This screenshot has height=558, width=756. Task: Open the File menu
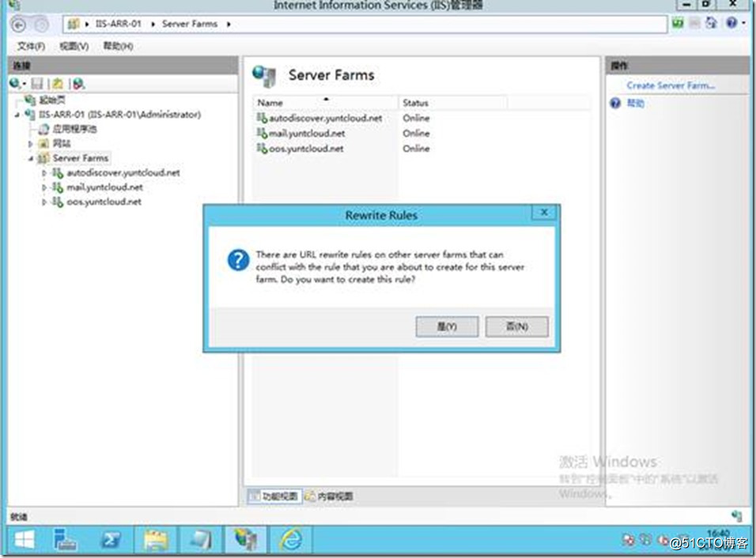(x=32, y=47)
